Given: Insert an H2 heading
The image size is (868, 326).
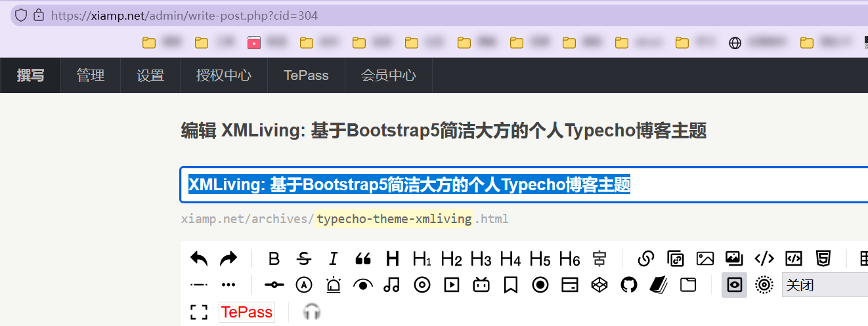Looking at the screenshot, I should (x=452, y=258).
